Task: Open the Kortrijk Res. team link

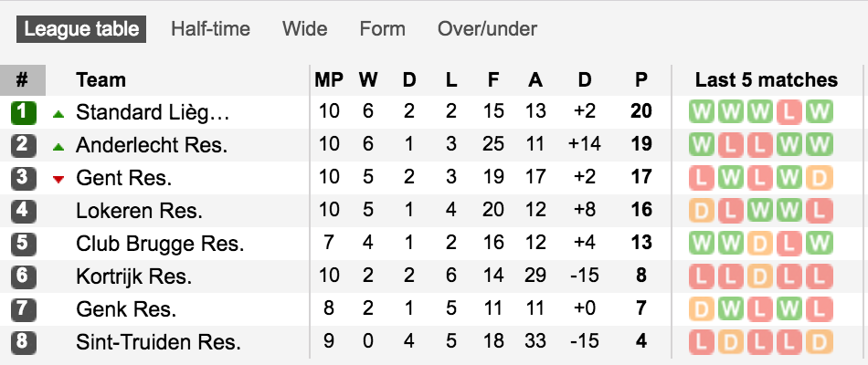Action: pos(134,276)
